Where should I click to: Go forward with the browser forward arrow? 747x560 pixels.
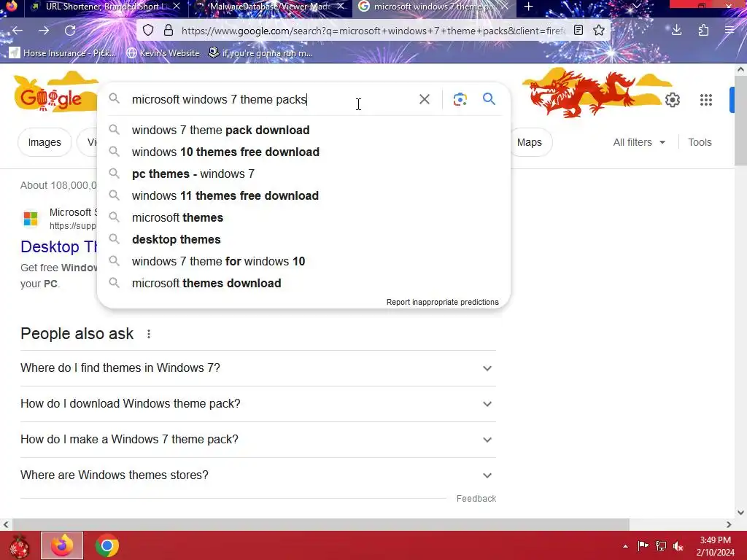(44, 31)
